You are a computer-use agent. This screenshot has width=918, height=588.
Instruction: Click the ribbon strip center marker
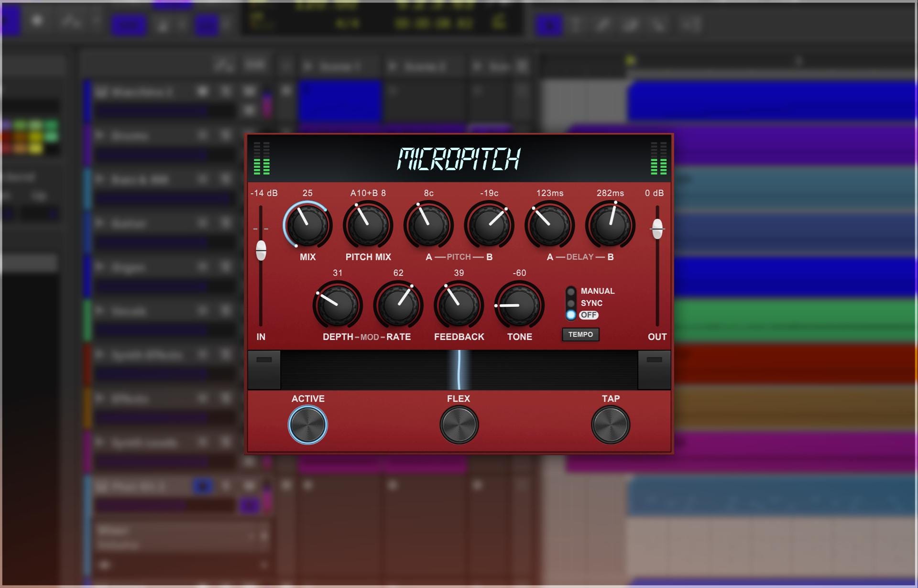click(x=459, y=370)
